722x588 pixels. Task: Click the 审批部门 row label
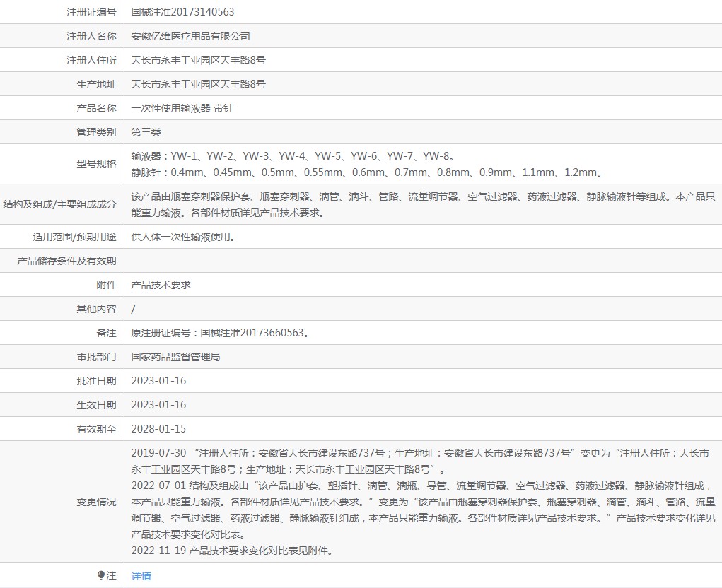pos(96,357)
